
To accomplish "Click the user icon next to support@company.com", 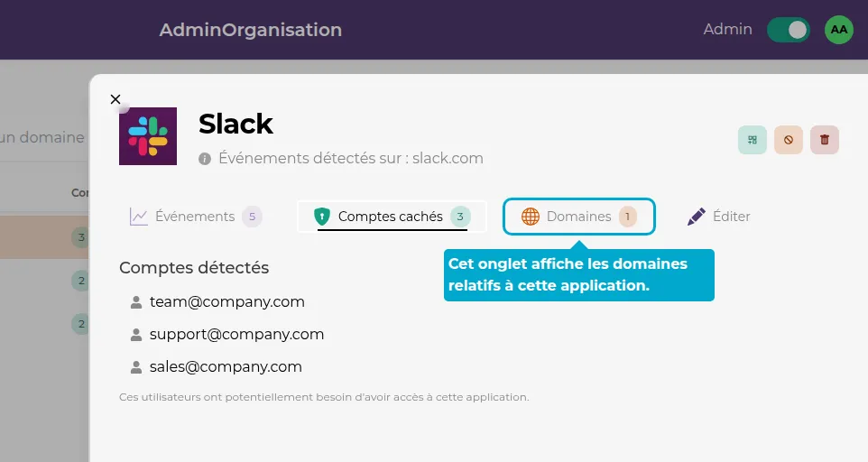I will tap(136, 335).
